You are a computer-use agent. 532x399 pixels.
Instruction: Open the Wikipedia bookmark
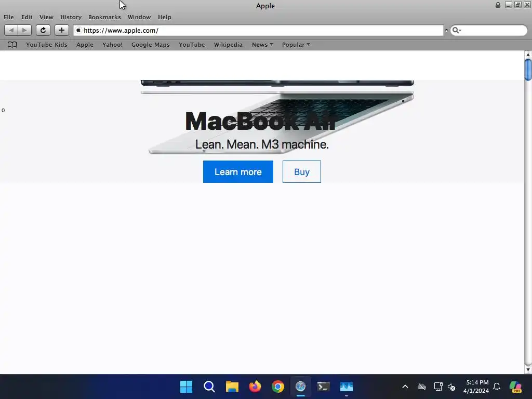[228, 45]
